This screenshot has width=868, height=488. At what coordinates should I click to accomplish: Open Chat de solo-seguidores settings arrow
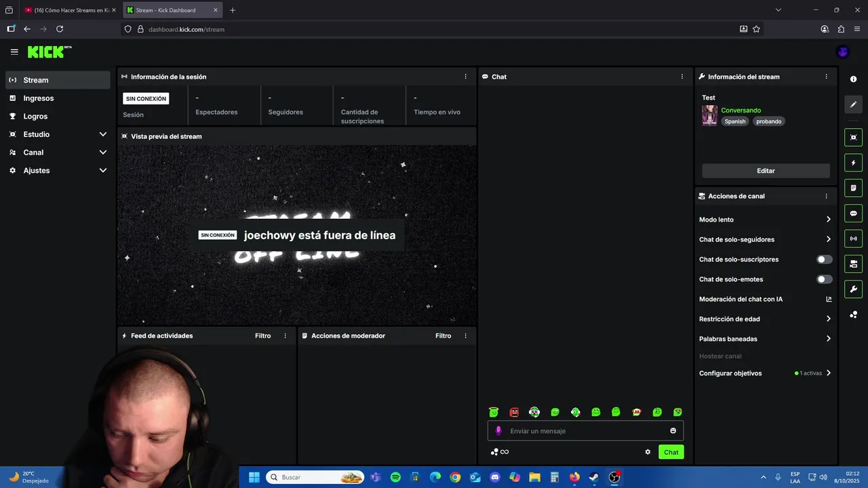(x=828, y=239)
